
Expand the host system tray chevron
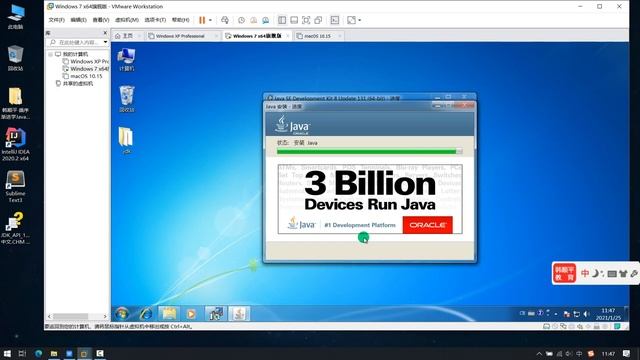point(539,353)
